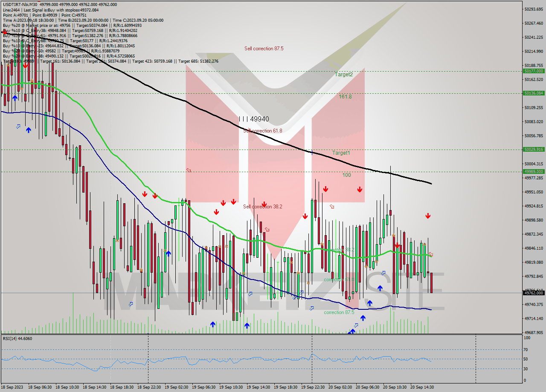Click the 'Time A:2023.09.18 18:30:00' info line

(x=83, y=20)
